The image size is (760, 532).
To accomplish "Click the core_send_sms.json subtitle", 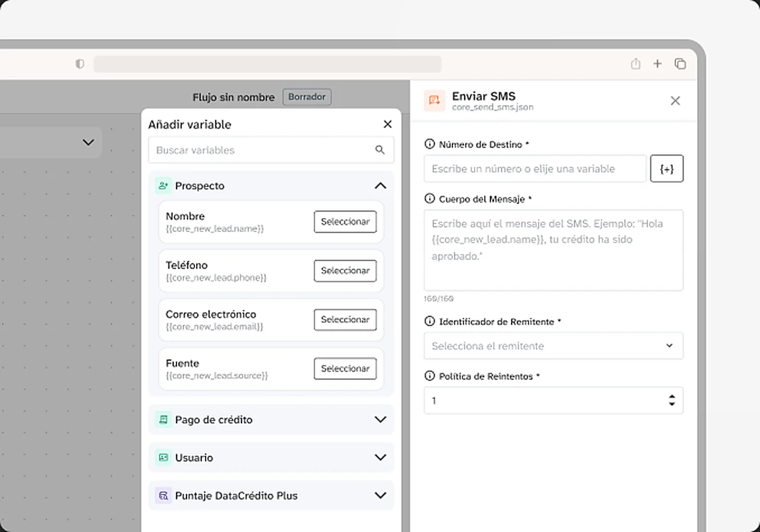I will point(493,107).
